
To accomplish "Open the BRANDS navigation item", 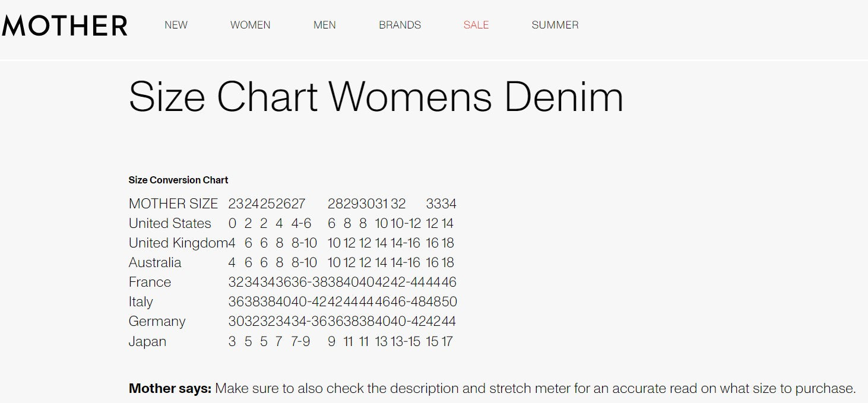I will (400, 25).
